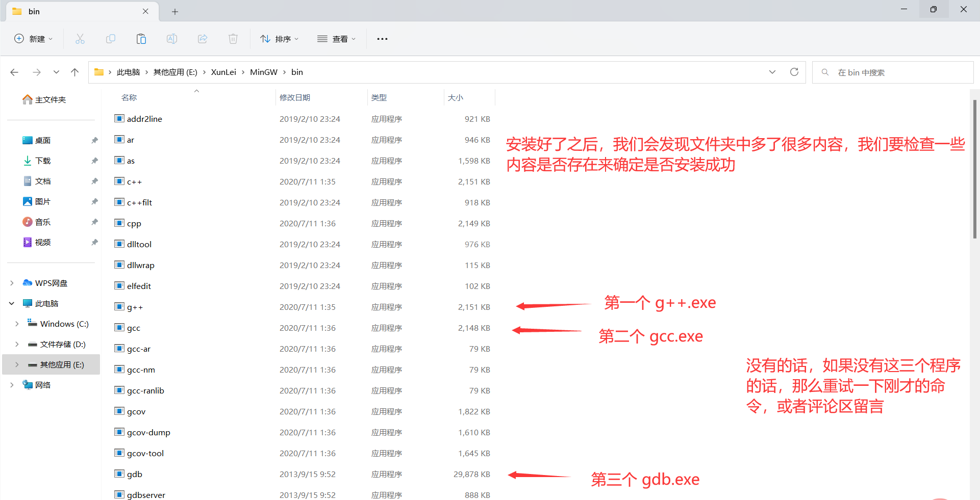Open recent locations dropdown chevron
Screen dimensions: 980x500
click(56, 72)
